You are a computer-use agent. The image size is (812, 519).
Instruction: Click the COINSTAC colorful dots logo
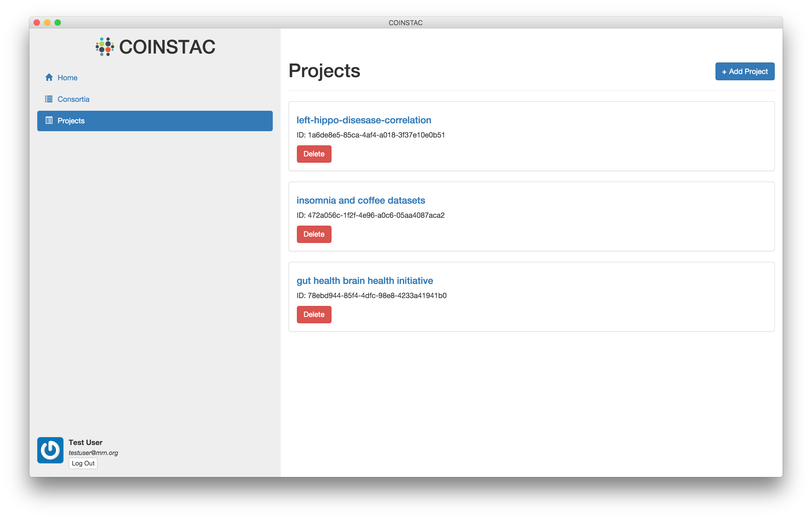[x=105, y=46]
